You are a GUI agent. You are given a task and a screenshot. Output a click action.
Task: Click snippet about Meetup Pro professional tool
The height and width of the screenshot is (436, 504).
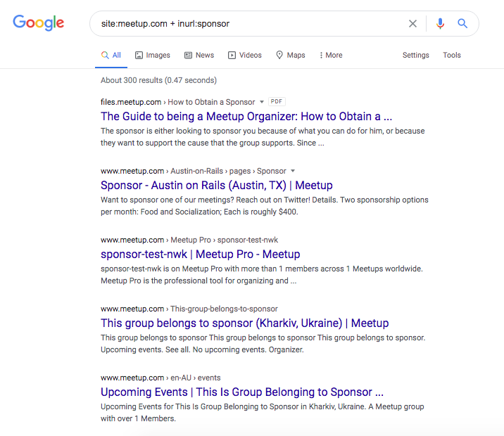[x=262, y=274]
